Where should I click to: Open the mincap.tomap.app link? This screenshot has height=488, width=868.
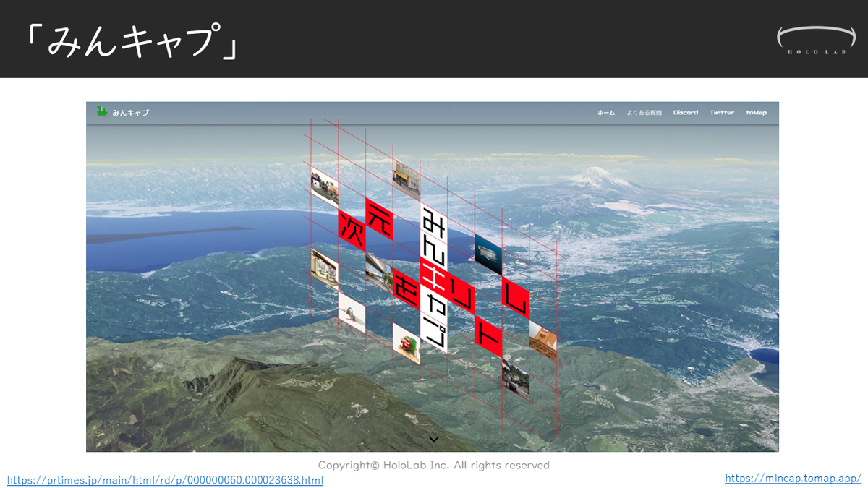tap(793, 479)
